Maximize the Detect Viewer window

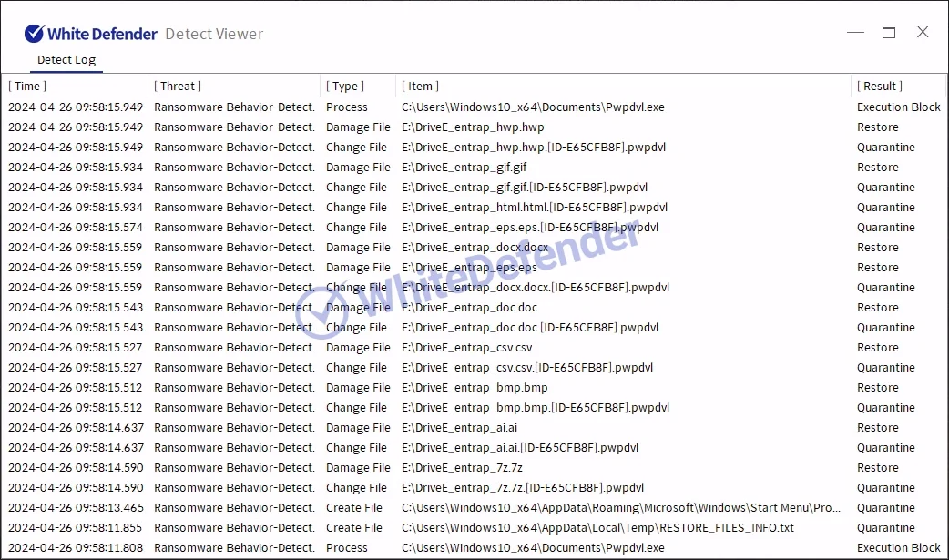tap(889, 33)
